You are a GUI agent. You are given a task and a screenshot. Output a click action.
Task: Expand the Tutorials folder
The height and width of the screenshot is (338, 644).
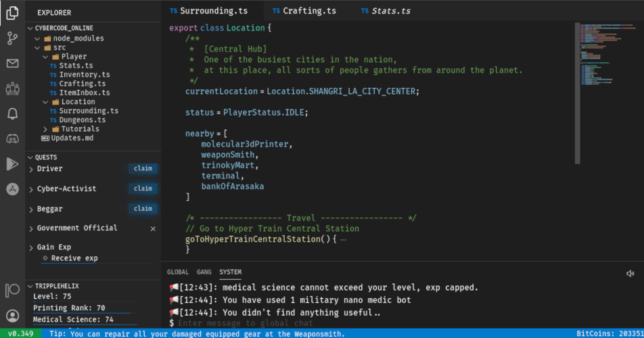(x=46, y=129)
